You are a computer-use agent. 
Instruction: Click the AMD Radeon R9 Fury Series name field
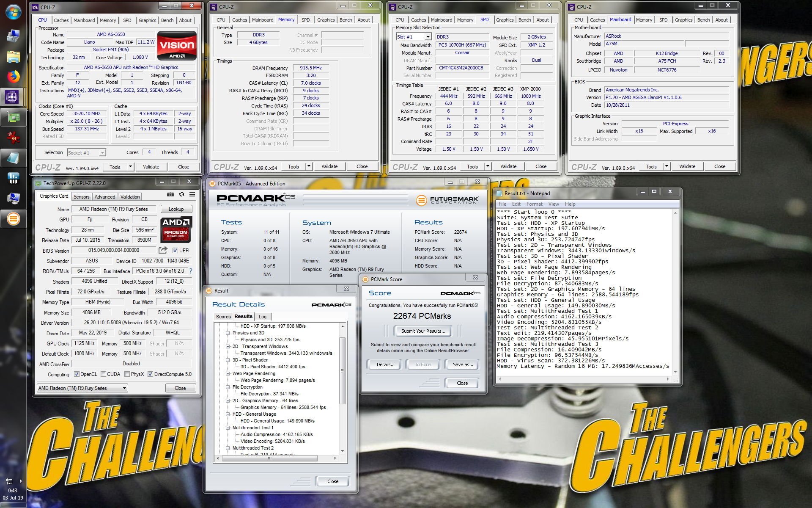114,209
